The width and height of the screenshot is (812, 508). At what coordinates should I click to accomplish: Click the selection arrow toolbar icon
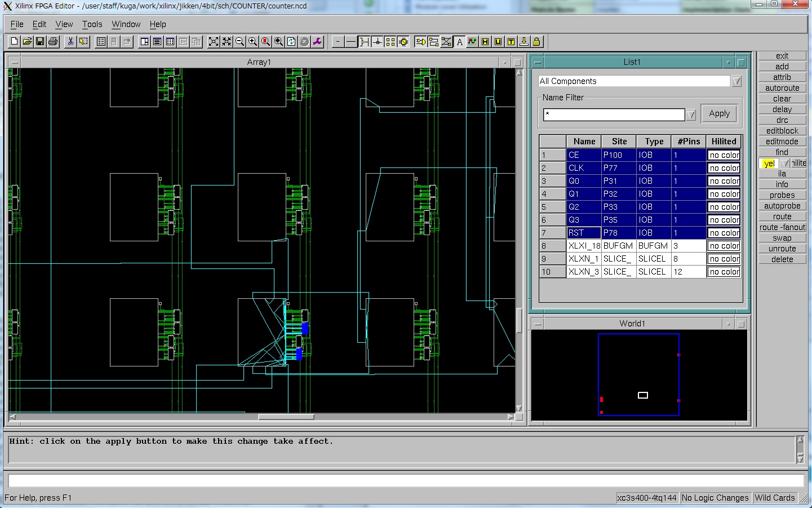[x=83, y=42]
